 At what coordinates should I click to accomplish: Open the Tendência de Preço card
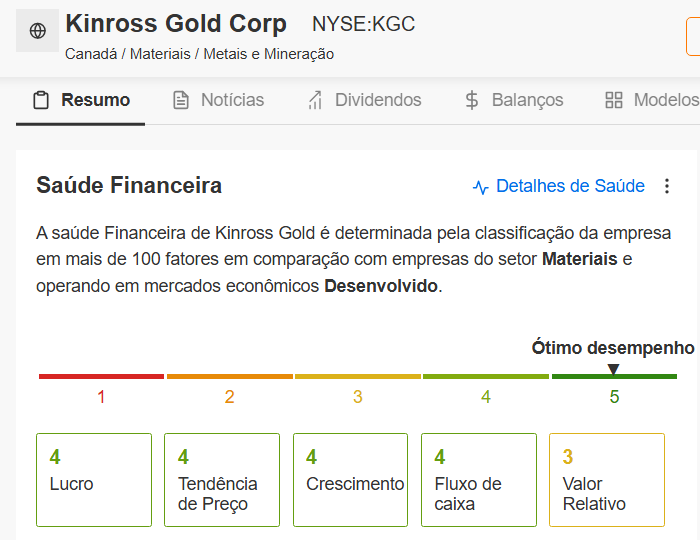[x=222, y=480]
